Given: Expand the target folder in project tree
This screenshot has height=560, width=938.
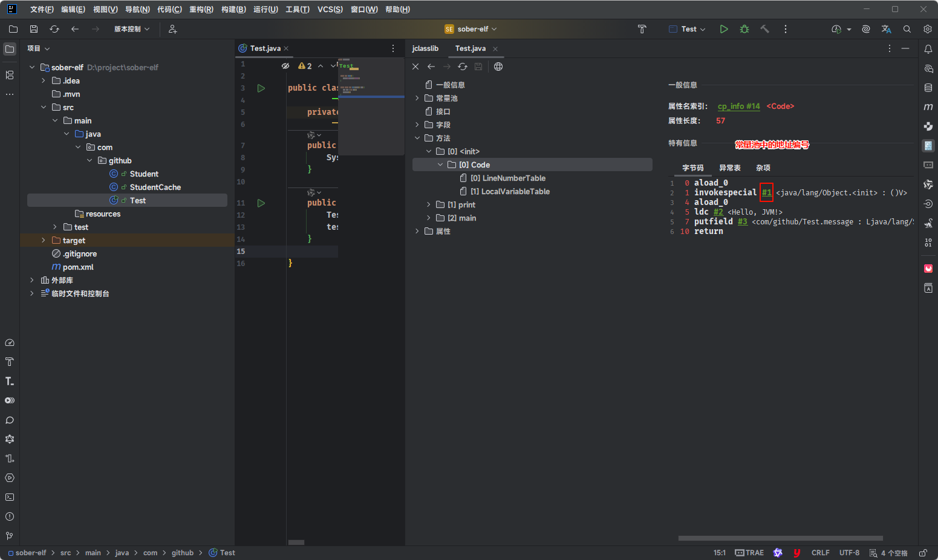Looking at the screenshot, I should tap(44, 241).
